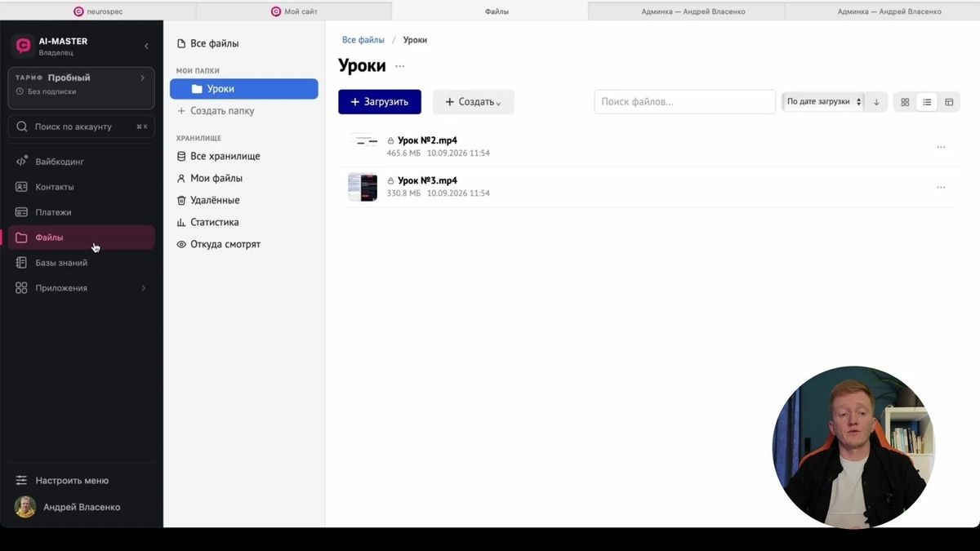Switch to table layout view
980x551 pixels.
tap(949, 102)
